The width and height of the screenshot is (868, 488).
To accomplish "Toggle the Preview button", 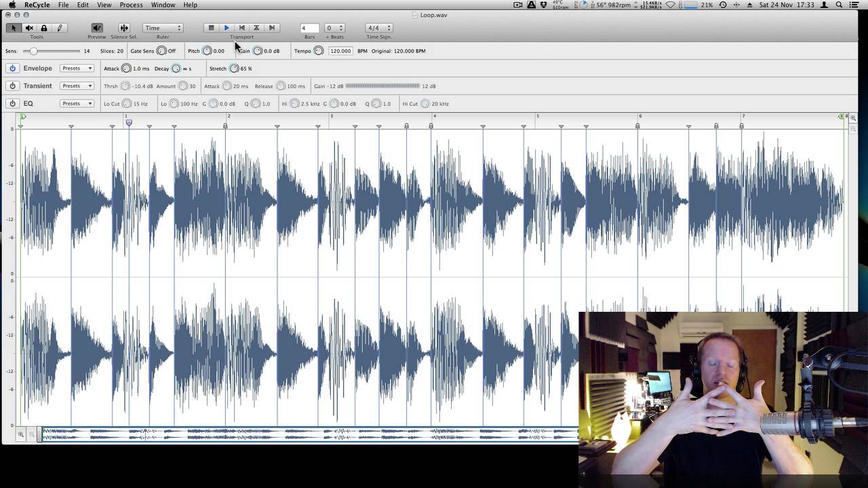I will point(97,28).
